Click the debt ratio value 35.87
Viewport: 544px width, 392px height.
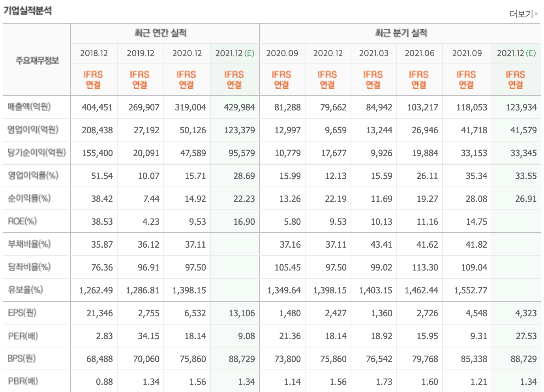pos(102,245)
